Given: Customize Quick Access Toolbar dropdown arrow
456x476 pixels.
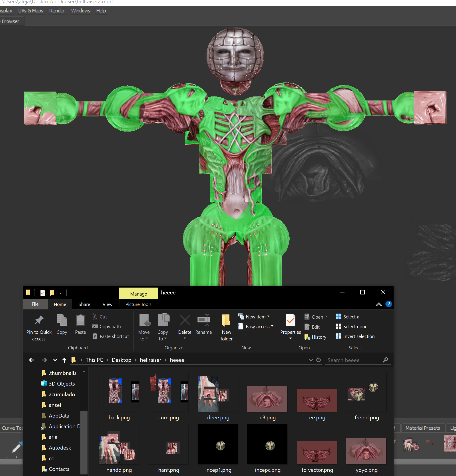Looking at the screenshot, I should point(61,293).
